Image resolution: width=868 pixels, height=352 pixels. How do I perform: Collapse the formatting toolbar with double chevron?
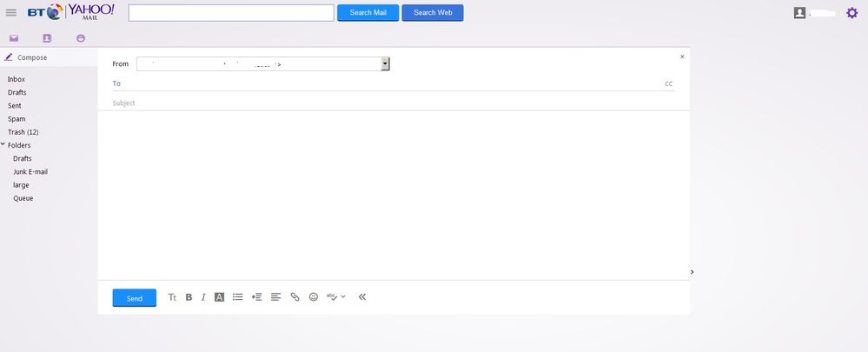click(362, 297)
